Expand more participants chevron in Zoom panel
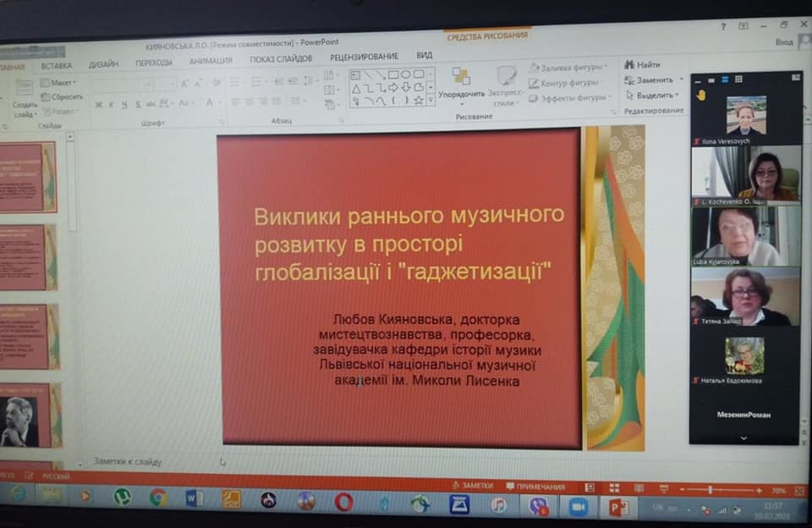Image resolution: width=812 pixels, height=528 pixels. point(743,438)
